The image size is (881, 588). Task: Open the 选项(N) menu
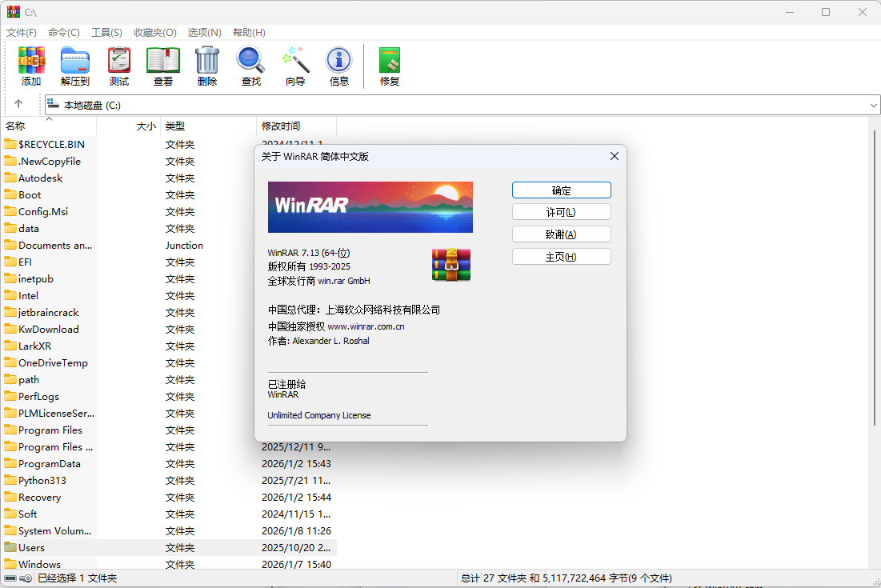coord(204,33)
